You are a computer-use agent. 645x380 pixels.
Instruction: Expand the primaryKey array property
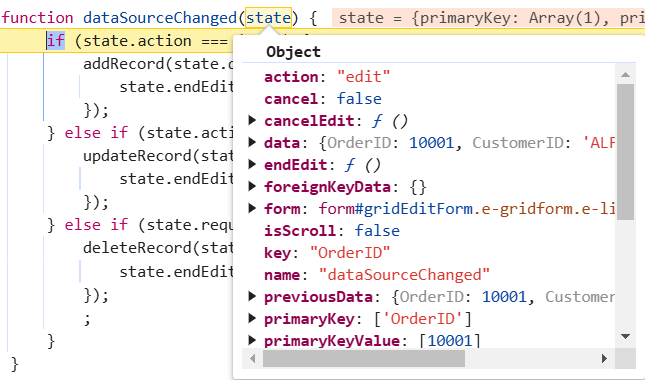click(x=252, y=318)
